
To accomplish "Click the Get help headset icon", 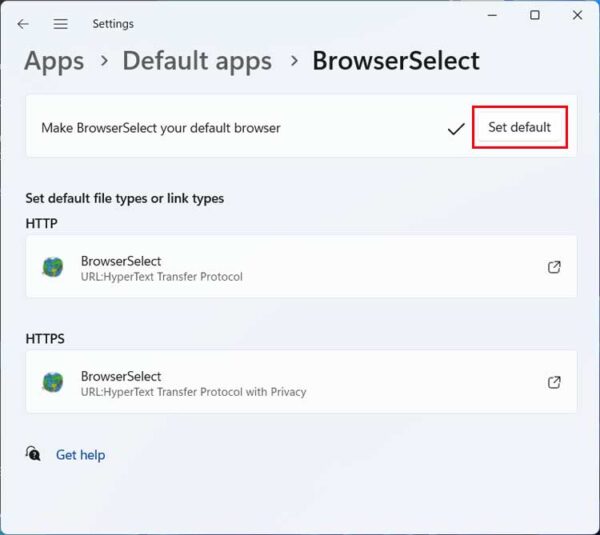I will (33, 454).
